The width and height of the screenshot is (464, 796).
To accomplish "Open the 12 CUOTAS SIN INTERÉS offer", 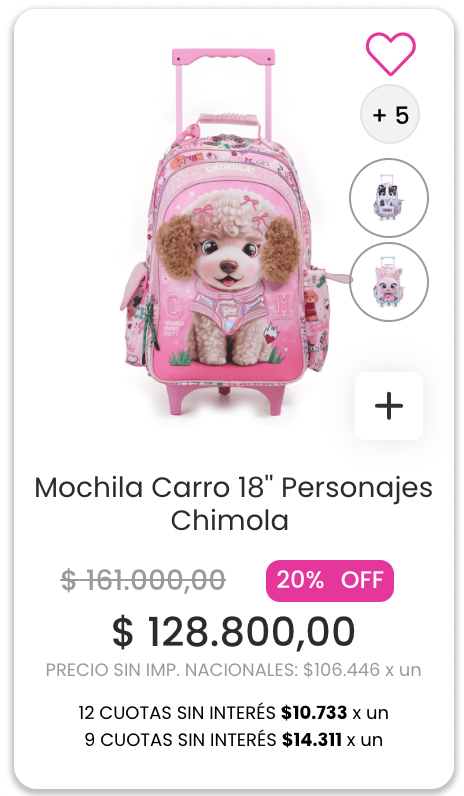I will (234, 713).
